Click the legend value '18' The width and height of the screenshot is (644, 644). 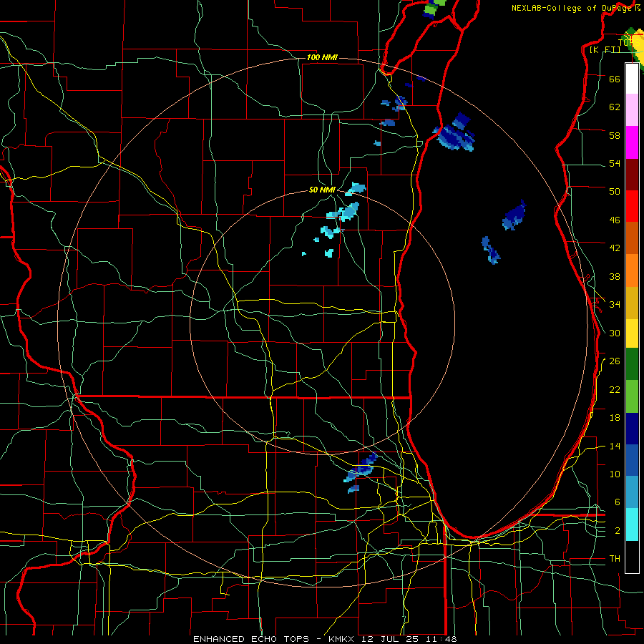pos(615,418)
